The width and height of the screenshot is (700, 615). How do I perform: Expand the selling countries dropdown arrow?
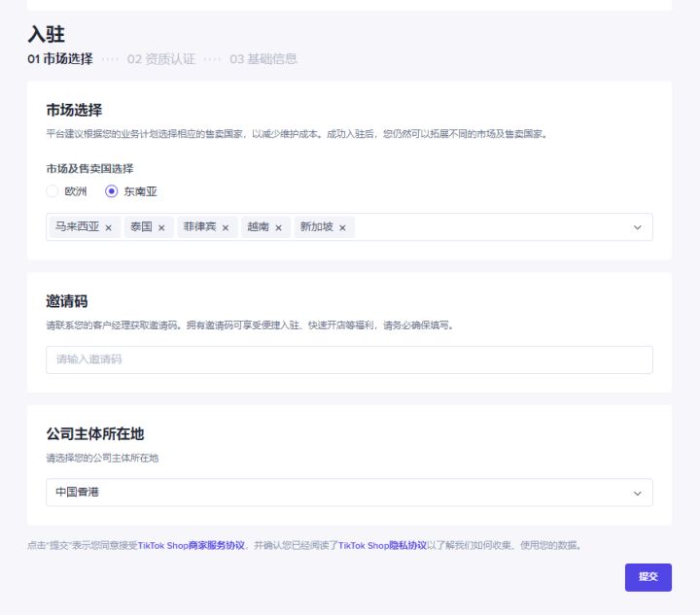pos(637,227)
